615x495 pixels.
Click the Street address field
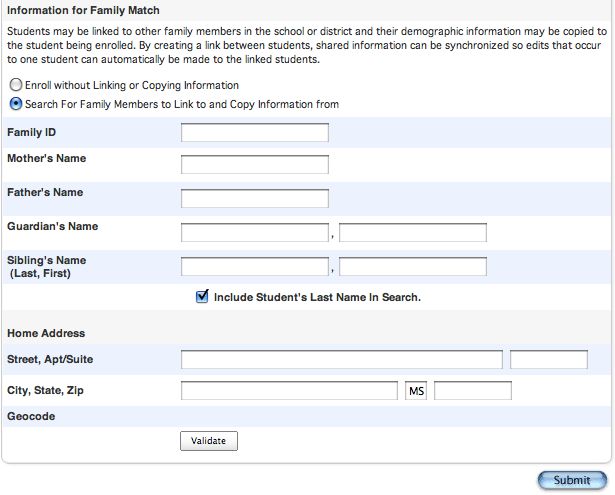tap(342, 360)
